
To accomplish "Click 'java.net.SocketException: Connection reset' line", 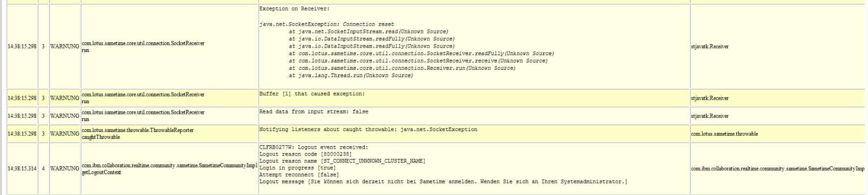I will (327, 24).
